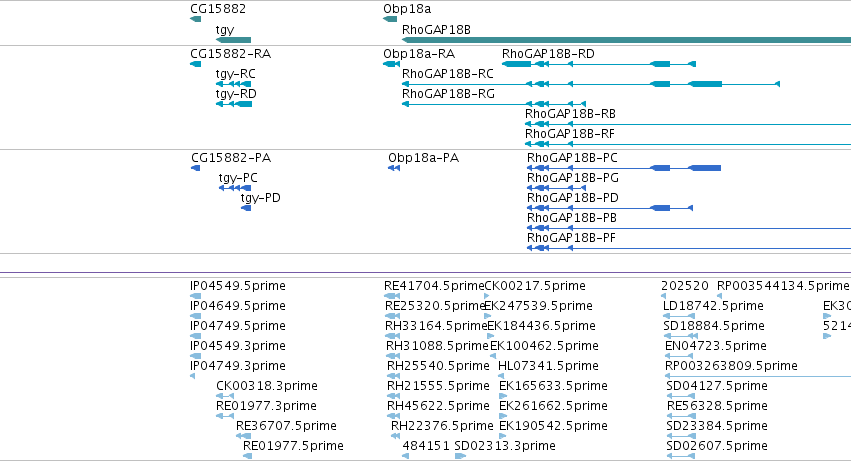Select the RhoGAP18B-PG label
Image resolution: width=851 pixels, height=461 pixels.
pyautogui.click(x=573, y=178)
